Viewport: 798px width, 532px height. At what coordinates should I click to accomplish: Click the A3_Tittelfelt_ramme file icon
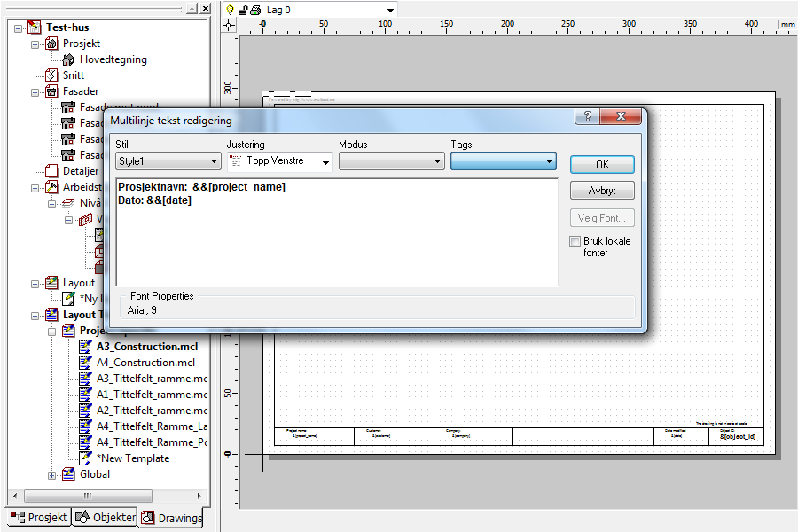85,379
